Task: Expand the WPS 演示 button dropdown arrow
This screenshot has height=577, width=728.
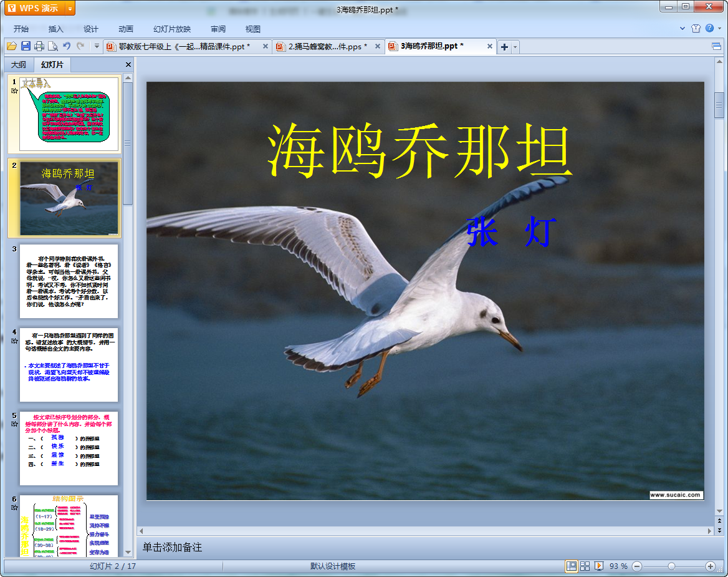Action: (70, 8)
